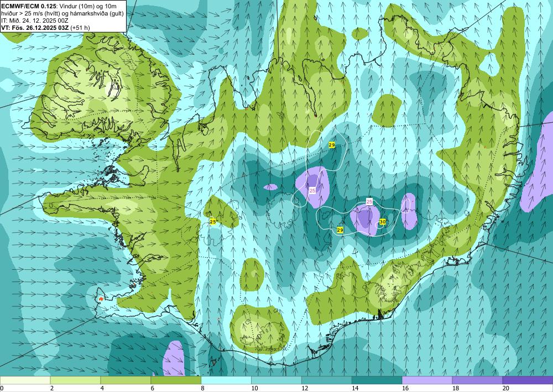The image size is (553, 392).
Task: Select the valid time 'VT: Fös. 26.12.2025 03Z'
Action: click(35, 28)
